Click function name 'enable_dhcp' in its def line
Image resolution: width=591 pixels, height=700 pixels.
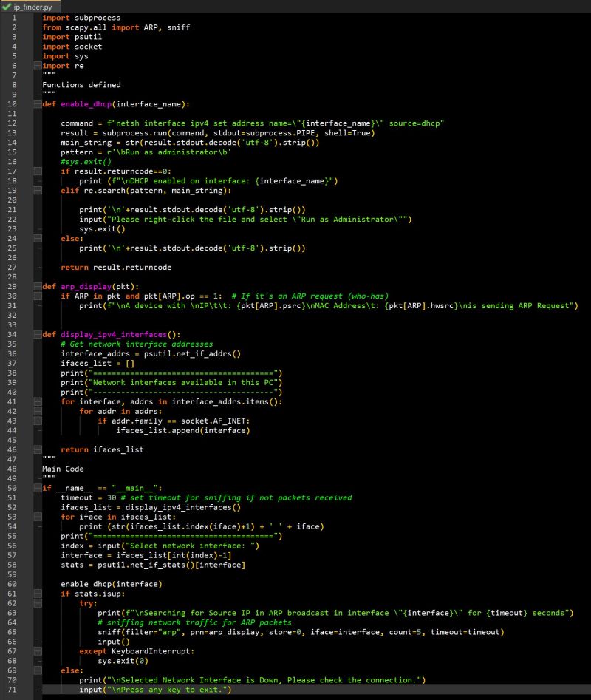click(x=86, y=104)
